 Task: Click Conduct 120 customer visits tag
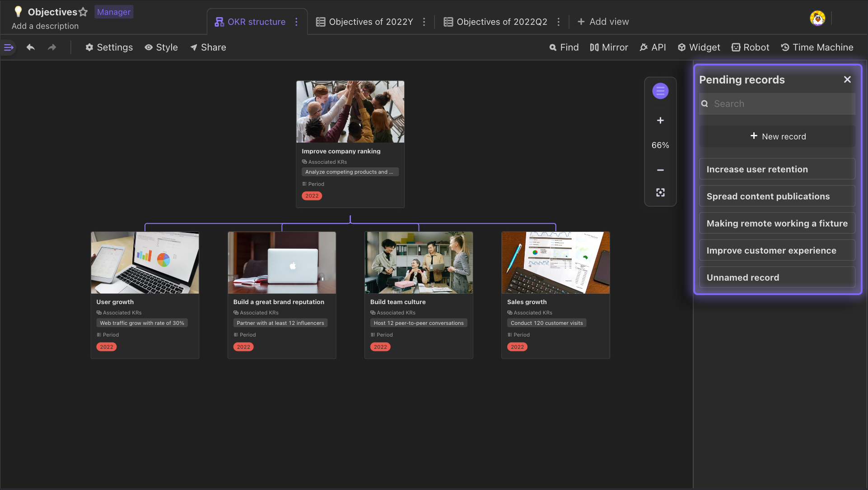546,323
